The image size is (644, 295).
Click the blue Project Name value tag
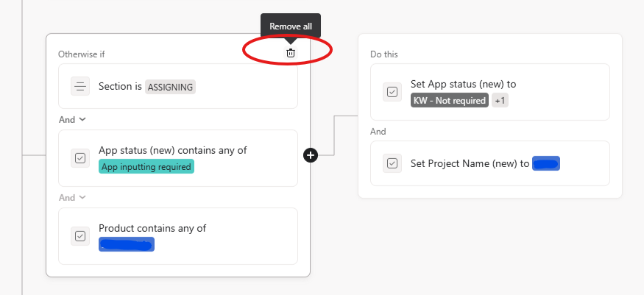pos(546,163)
